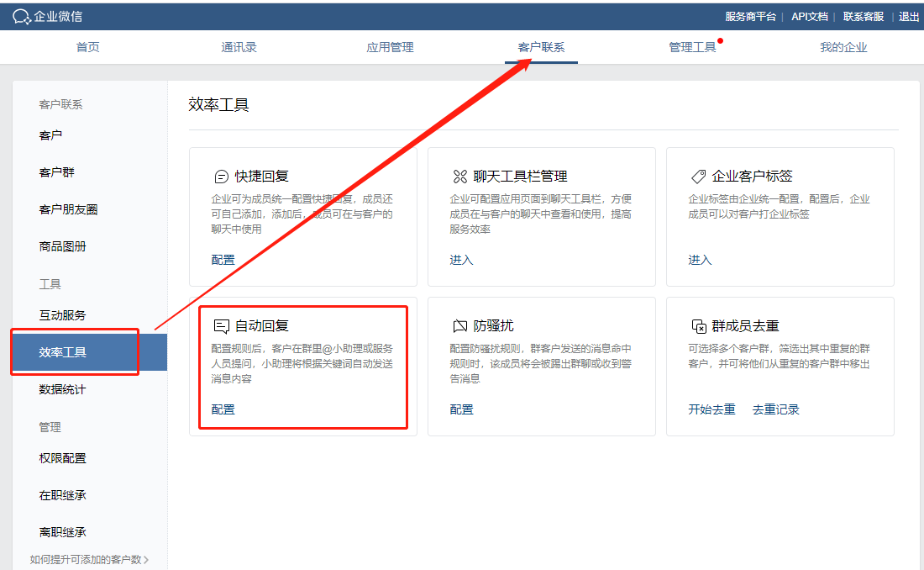Viewport: 924px width, 570px height.
Task: Click the 自动回复 message icon
Action: (x=221, y=326)
